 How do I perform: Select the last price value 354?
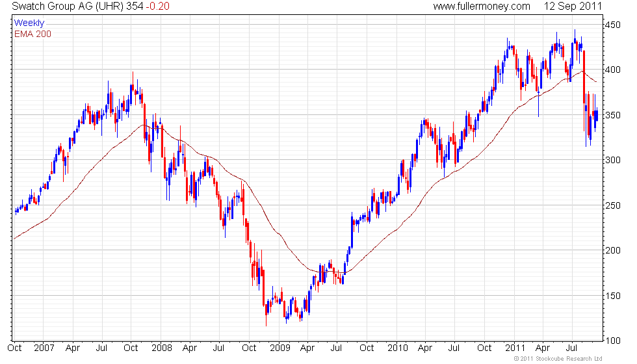pos(135,6)
